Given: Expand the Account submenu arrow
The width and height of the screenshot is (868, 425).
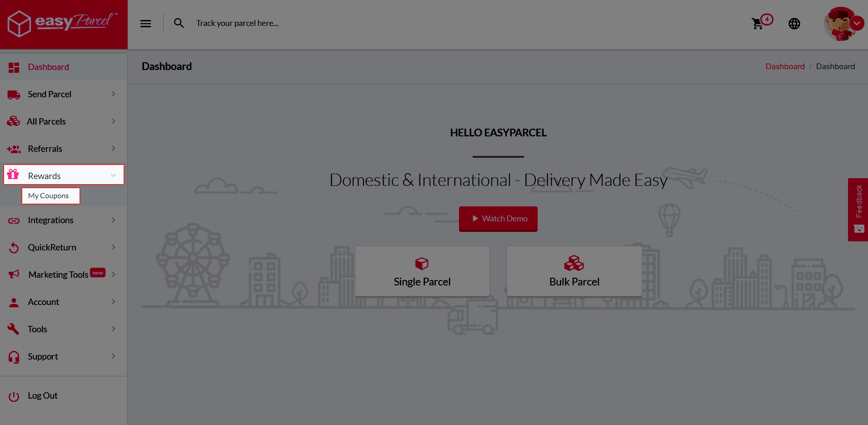Looking at the screenshot, I should pos(113,302).
